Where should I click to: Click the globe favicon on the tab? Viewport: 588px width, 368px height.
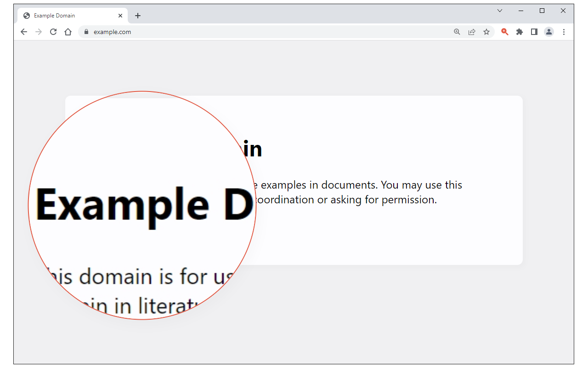(x=26, y=15)
